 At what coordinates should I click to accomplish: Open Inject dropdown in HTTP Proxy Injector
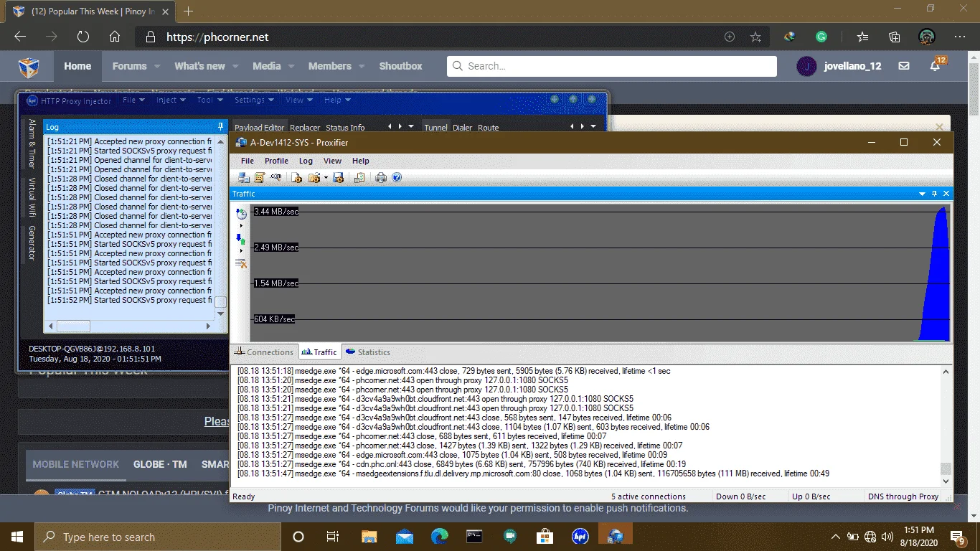pyautogui.click(x=171, y=100)
